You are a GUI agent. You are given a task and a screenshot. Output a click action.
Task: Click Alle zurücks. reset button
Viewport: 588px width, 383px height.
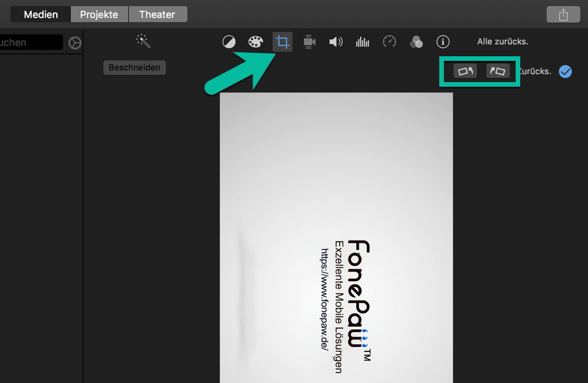click(502, 42)
